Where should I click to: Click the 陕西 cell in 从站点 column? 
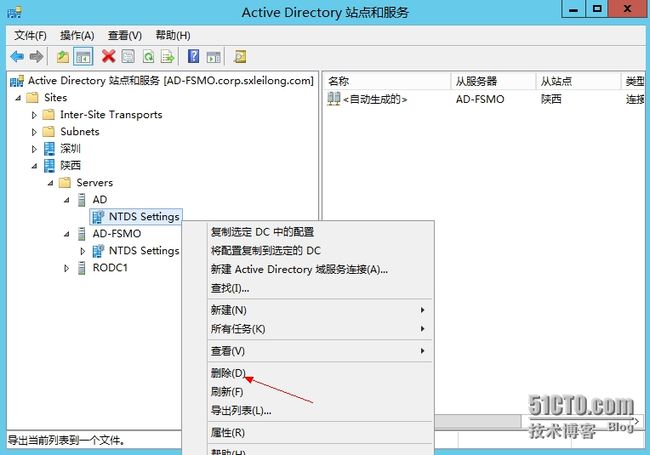(551, 99)
